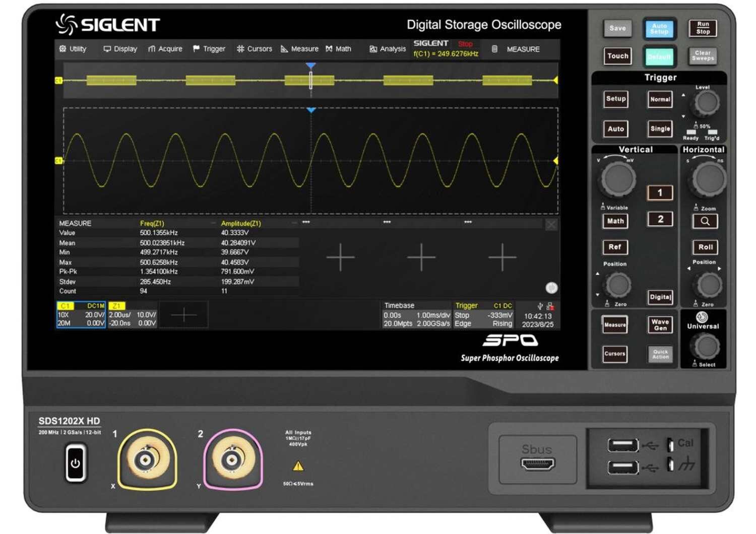Toggle the Run Stop button
The image size is (756, 534).
(x=703, y=28)
